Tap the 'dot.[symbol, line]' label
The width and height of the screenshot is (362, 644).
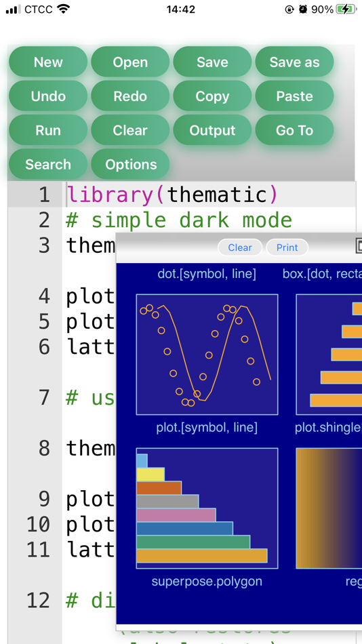(x=207, y=274)
